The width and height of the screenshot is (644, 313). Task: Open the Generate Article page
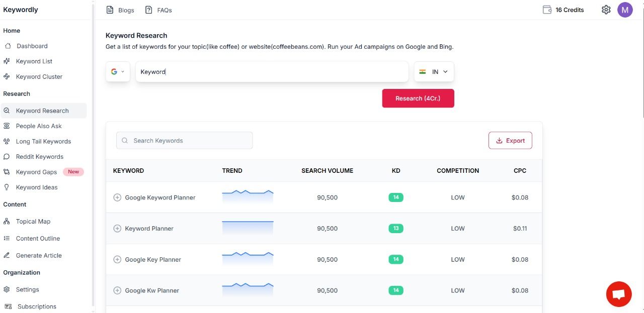point(39,255)
